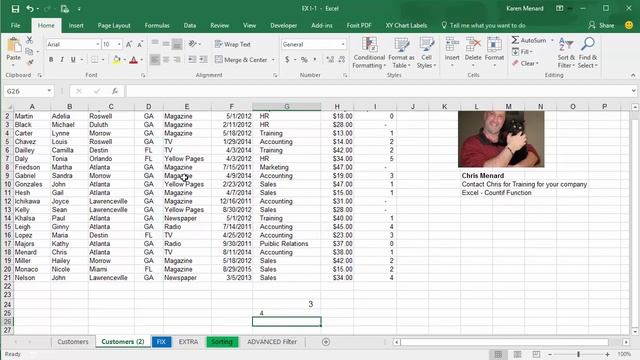Click the Percent Style icon
The image size is (640, 360).
[304, 60]
